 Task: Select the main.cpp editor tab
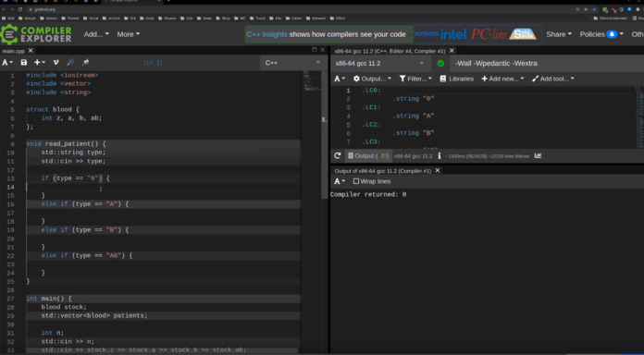14,51
